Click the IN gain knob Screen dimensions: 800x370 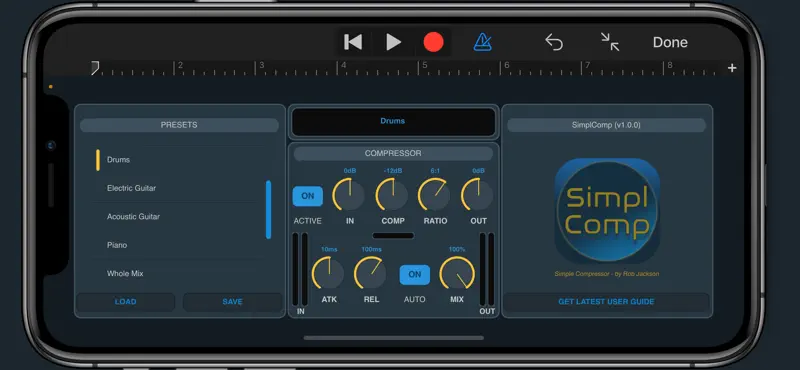[x=349, y=194]
